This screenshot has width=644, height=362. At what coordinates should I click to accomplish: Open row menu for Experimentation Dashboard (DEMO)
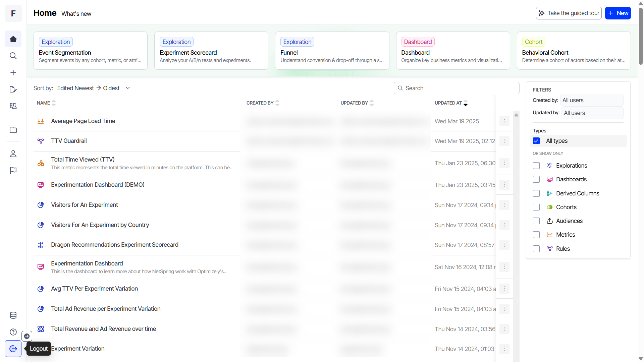pyautogui.click(x=504, y=185)
